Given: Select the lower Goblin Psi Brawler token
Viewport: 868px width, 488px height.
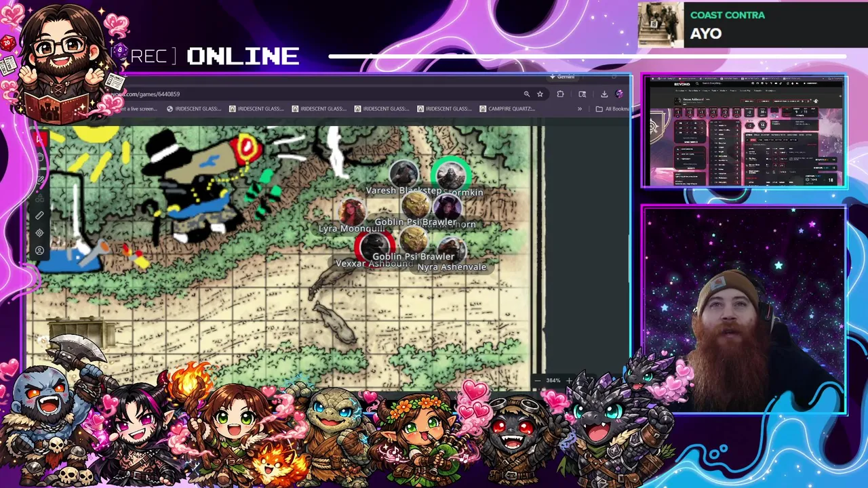Looking at the screenshot, I should [x=413, y=240].
